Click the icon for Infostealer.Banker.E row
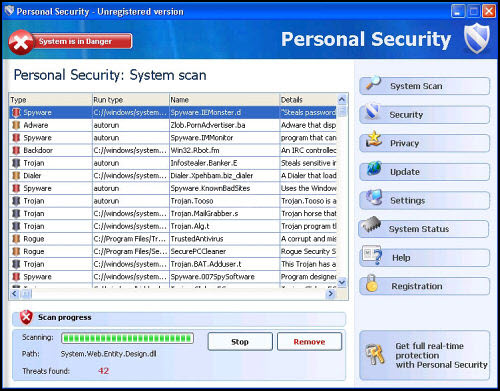The image size is (500, 391). pos(16,163)
